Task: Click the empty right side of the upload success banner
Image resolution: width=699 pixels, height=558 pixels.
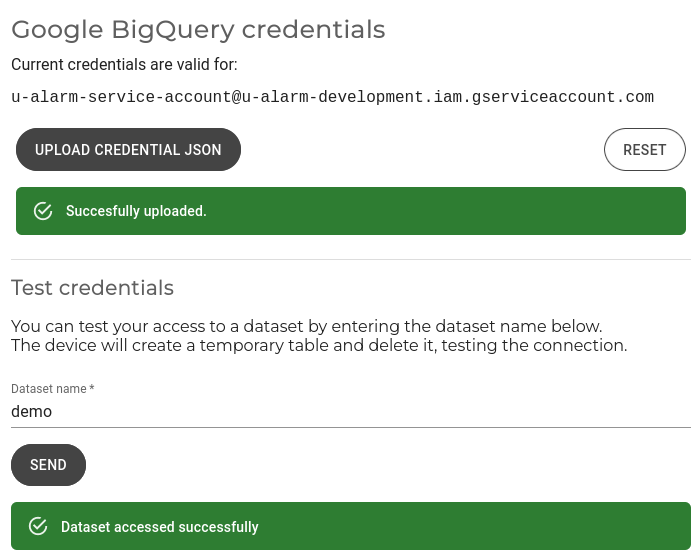Action: coord(500,211)
